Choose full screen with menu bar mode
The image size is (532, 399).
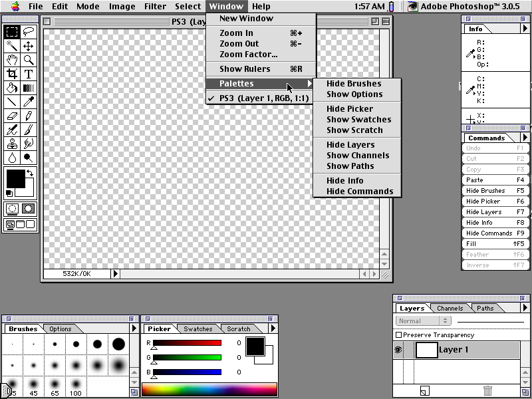coord(21,224)
